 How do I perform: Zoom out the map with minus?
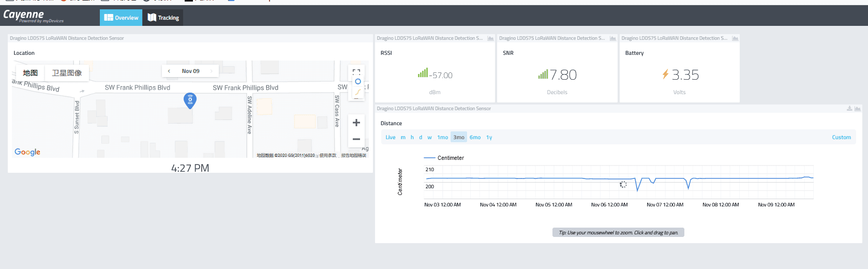tap(356, 139)
